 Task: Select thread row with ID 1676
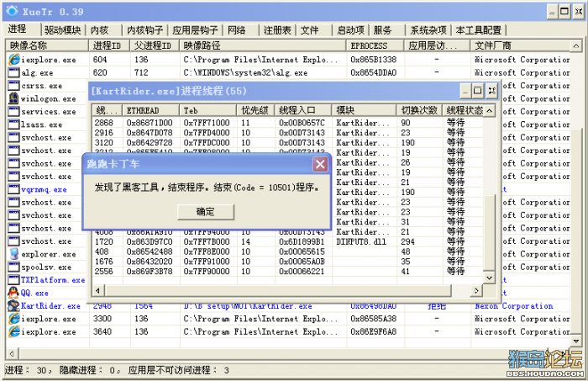[x=287, y=262]
